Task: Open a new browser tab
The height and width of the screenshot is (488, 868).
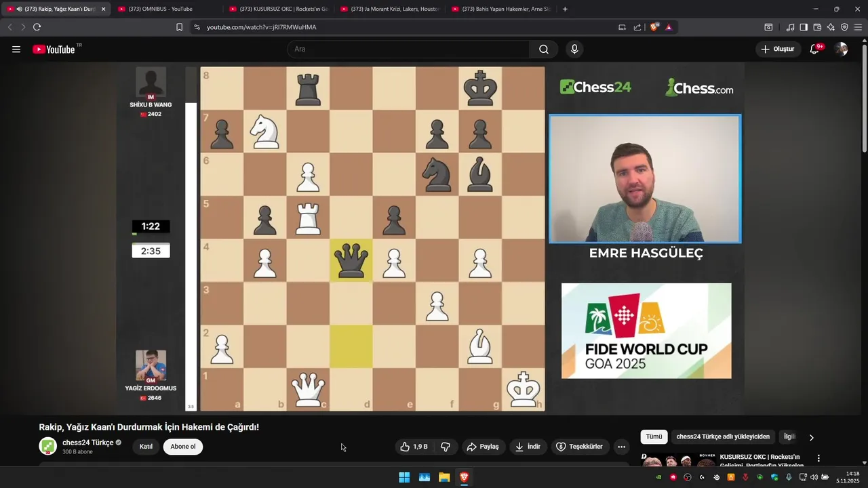Action: (565, 9)
